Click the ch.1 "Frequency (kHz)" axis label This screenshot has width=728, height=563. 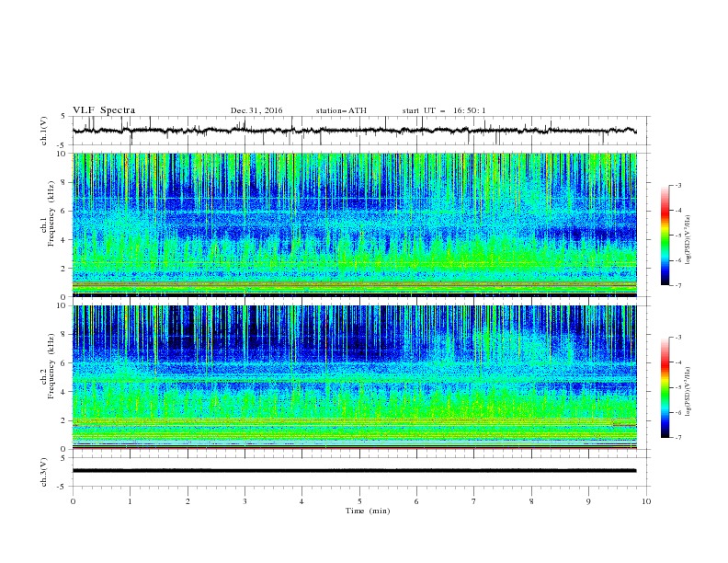[51, 213]
